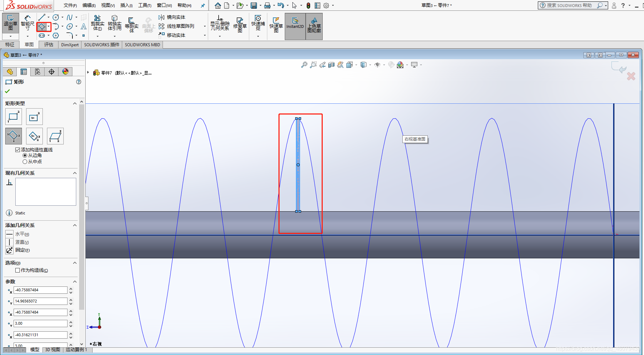This screenshot has height=355, width=644.
Task: Switch to the 特征 ribbon tab
Action: click(x=10, y=45)
